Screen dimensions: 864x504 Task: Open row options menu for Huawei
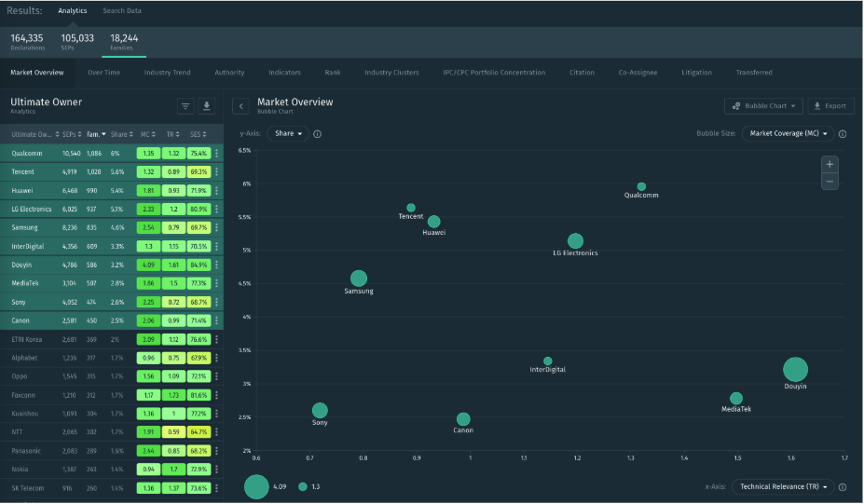click(216, 191)
